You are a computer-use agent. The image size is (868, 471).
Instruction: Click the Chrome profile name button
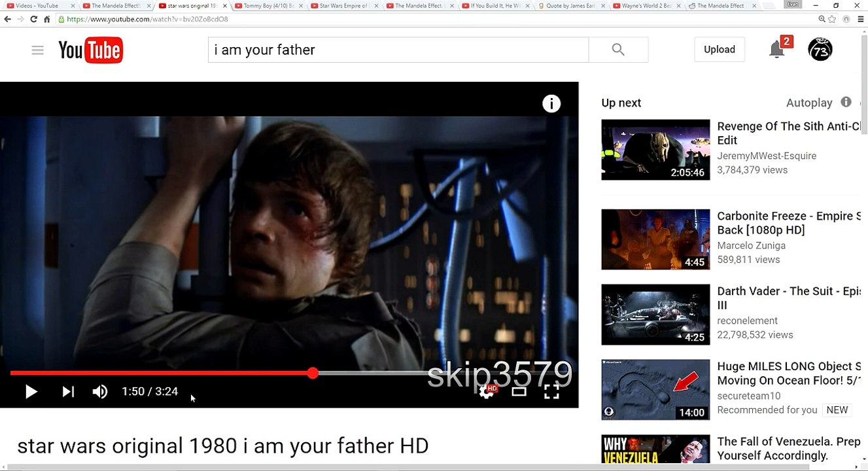point(793,4)
